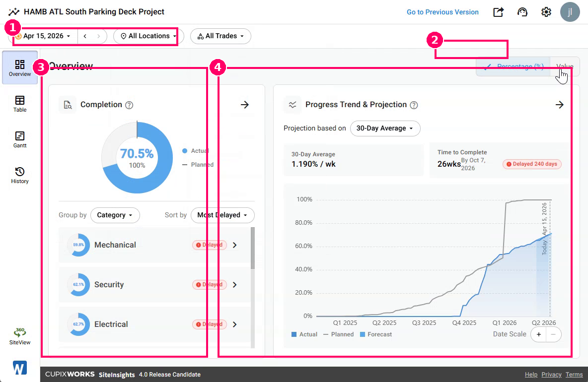Click the share/export icon in header
The image size is (588, 382).
coord(499,12)
